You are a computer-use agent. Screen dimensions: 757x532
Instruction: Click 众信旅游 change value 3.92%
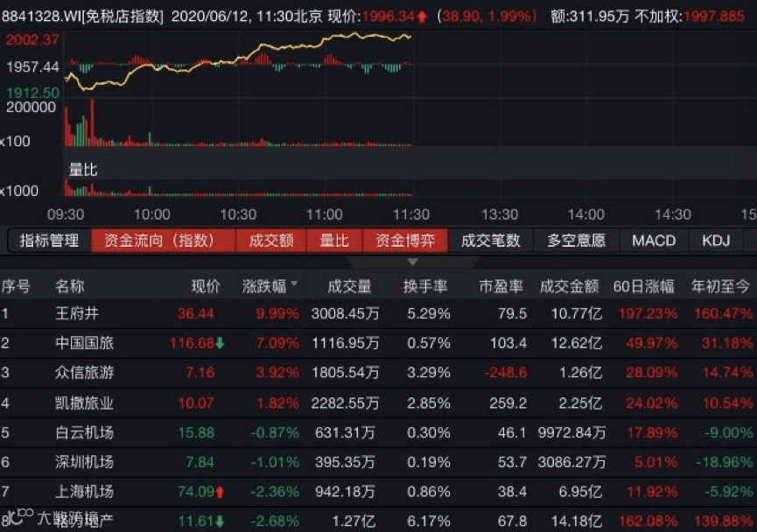[x=277, y=373]
